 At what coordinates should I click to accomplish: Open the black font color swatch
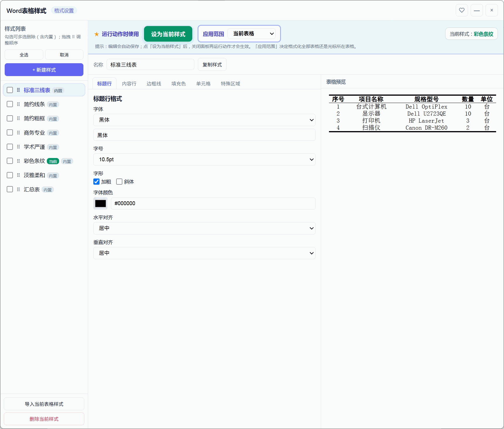[100, 203]
